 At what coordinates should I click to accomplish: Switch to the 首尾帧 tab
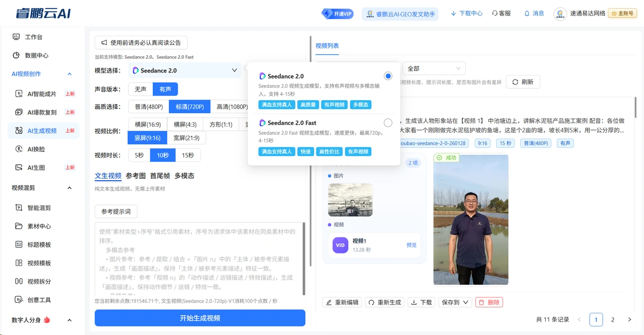[x=160, y=176]
